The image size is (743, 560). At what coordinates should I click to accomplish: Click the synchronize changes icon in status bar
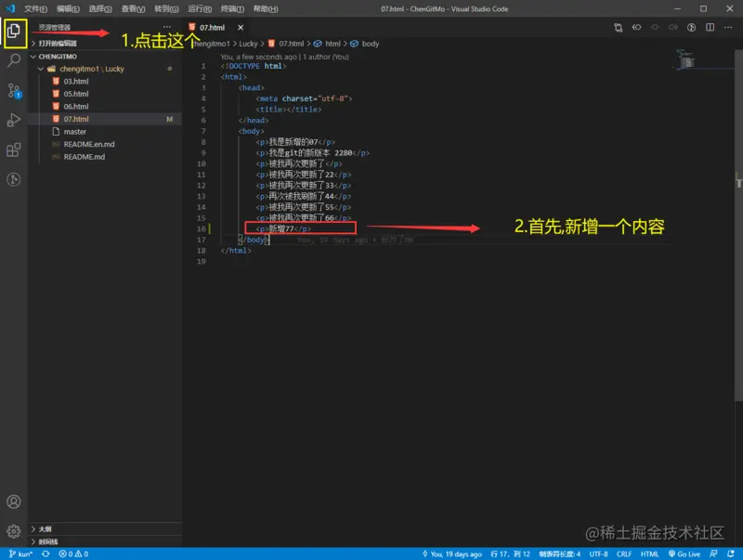tap(46, 553)
